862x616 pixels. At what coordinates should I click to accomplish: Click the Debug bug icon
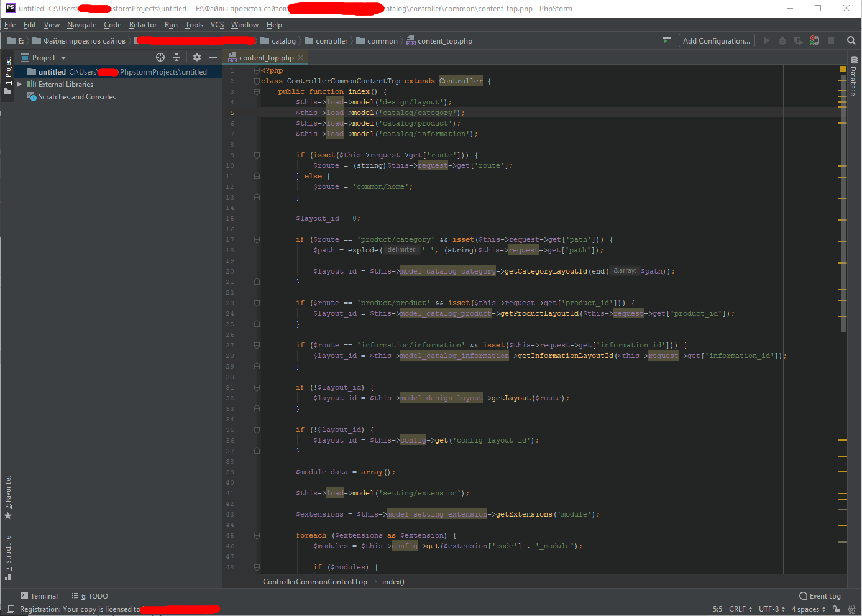pyautogui.click(x=782, y=40)
